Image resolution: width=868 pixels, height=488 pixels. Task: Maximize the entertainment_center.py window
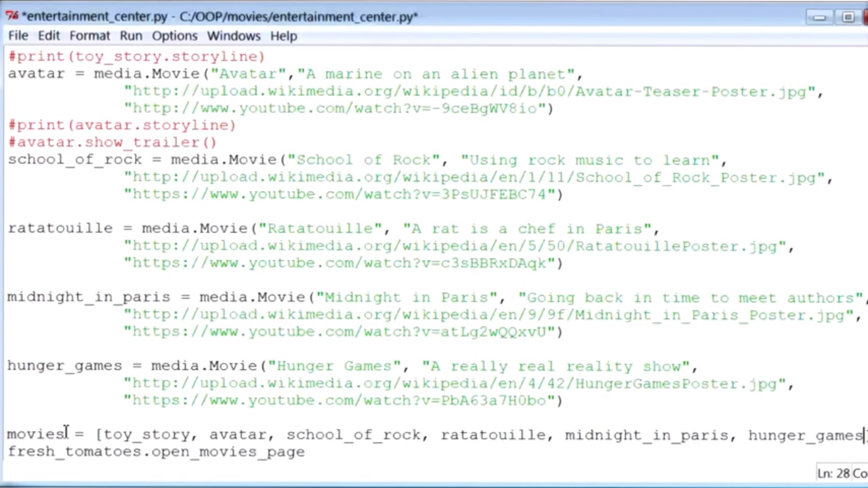click(x=848, y=17)
